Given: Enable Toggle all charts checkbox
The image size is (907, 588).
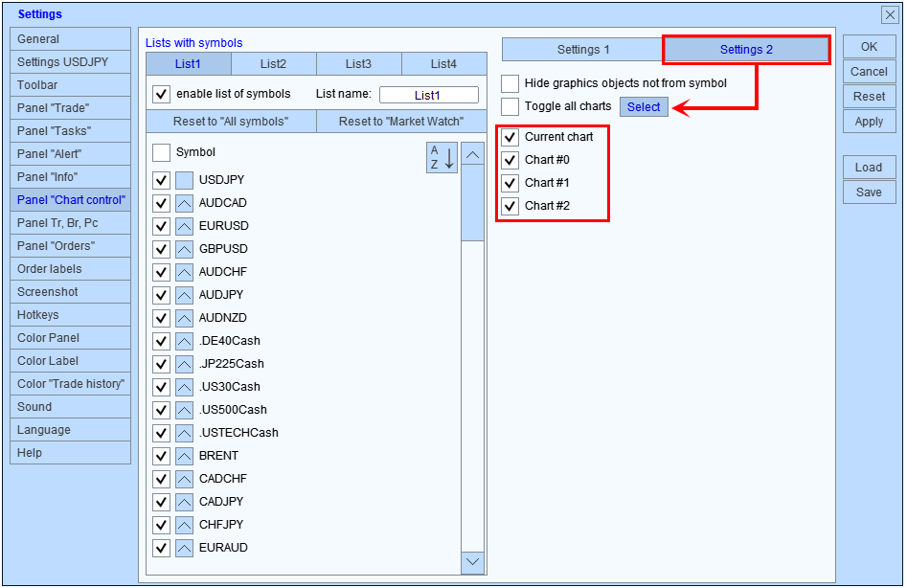Looking at the screenshot, I should 510,106.
